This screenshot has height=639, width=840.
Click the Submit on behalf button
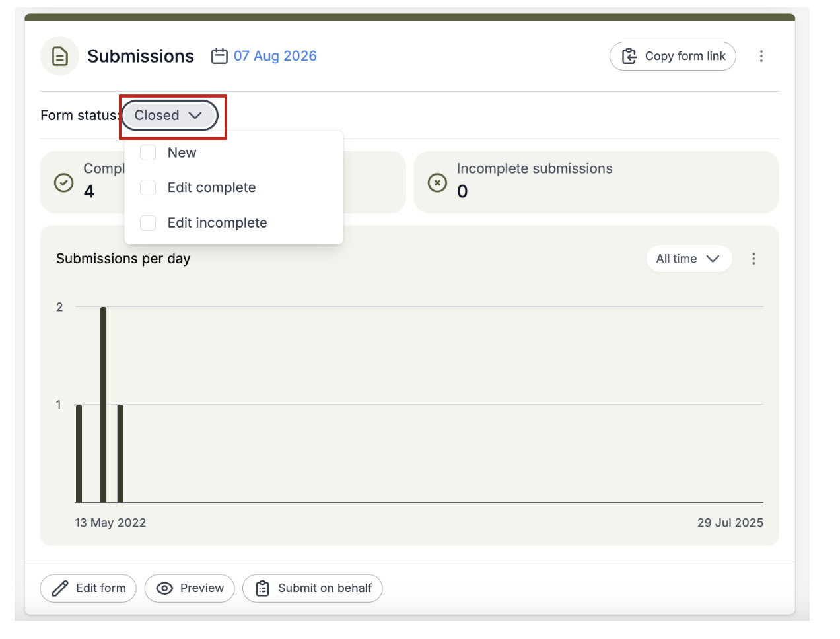point(312,588)
